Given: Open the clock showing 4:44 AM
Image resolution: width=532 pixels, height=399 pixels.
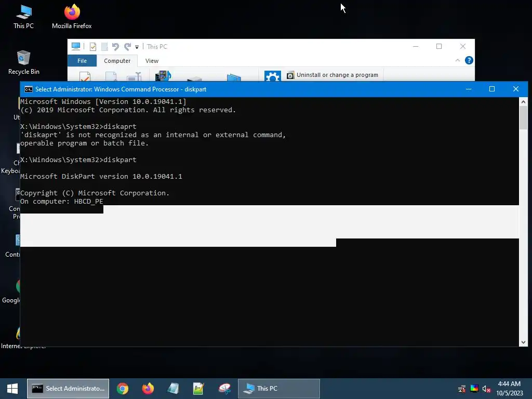Looking at the screenshot, I should 509,389.
